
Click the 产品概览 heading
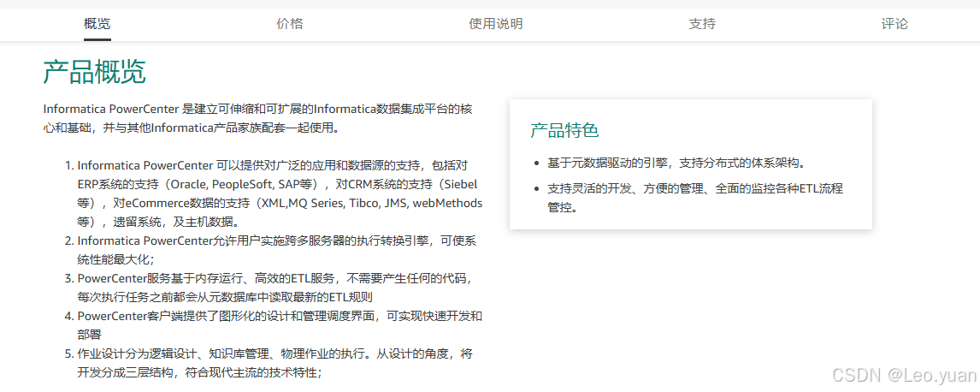94,72
